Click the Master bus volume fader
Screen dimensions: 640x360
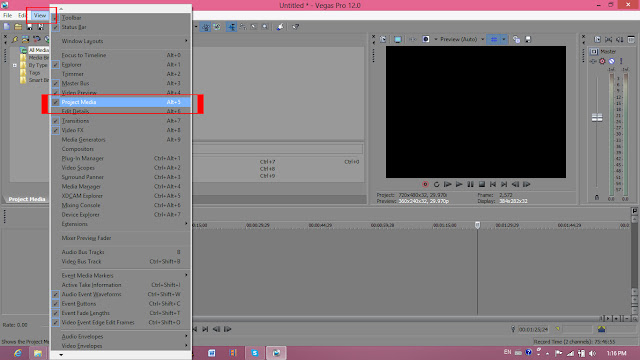point(597,118)
